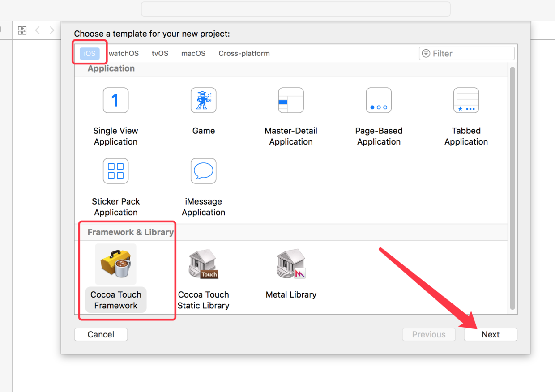Choose the Tabbed Application template icon
The height and width of the screenshot is (392, 555).
[x=466, y=100]
